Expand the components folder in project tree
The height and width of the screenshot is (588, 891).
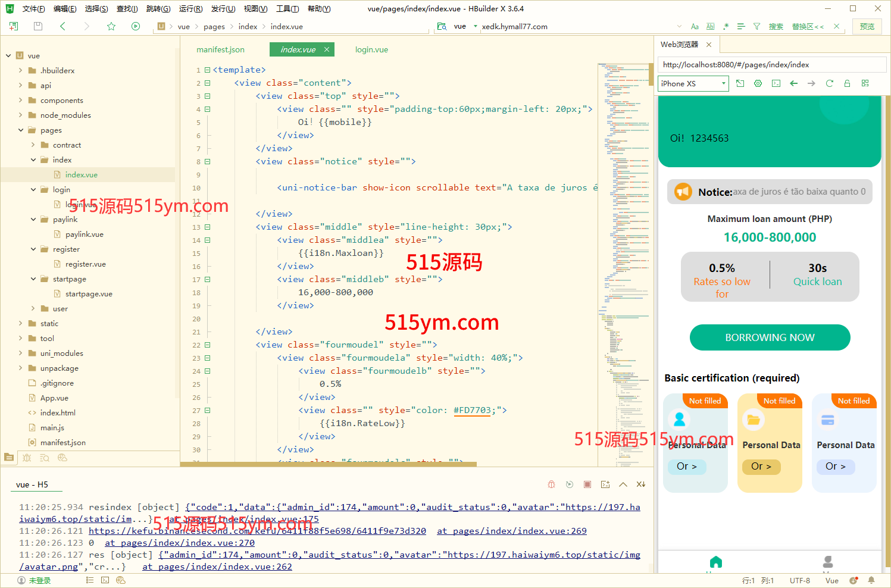[x=21, y=101]
